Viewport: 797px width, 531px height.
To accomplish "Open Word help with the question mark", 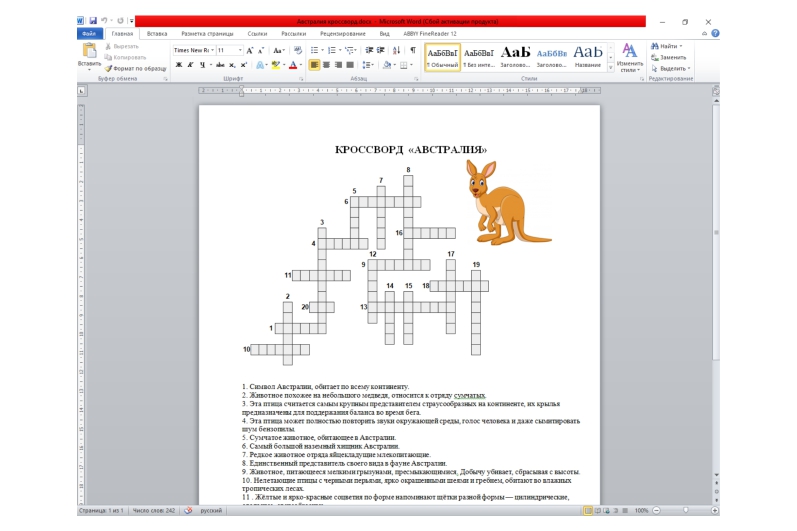I will tap(715, 34).
